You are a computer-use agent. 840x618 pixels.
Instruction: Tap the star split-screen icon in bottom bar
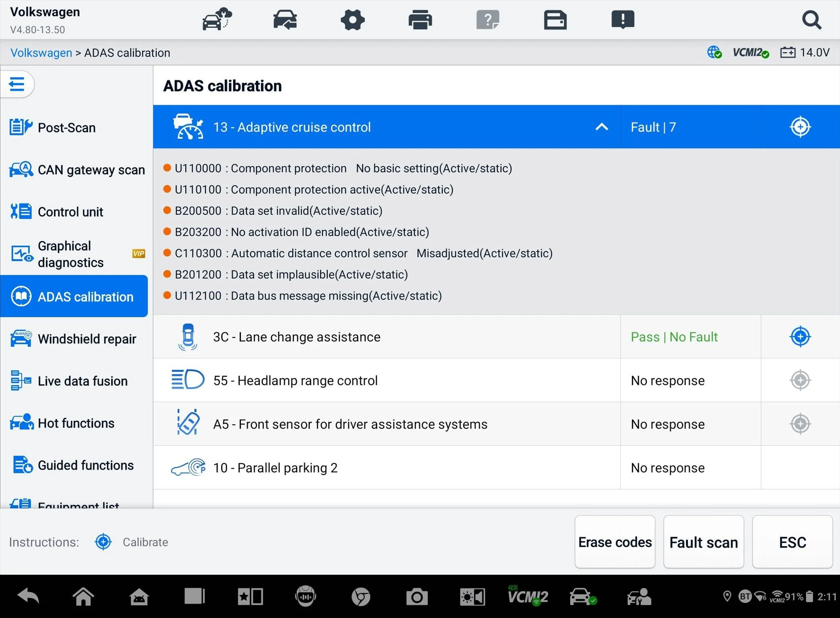(250, 597)
